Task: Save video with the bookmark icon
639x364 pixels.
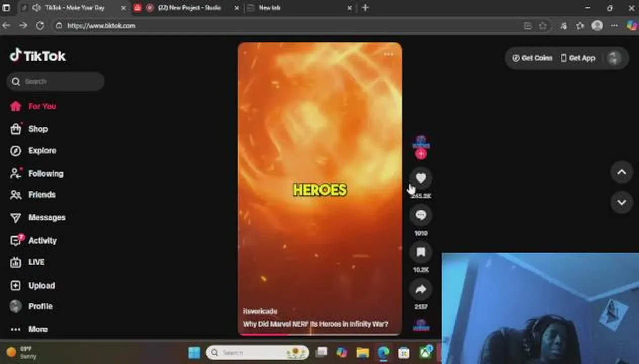Action: [x=421, y=252]
